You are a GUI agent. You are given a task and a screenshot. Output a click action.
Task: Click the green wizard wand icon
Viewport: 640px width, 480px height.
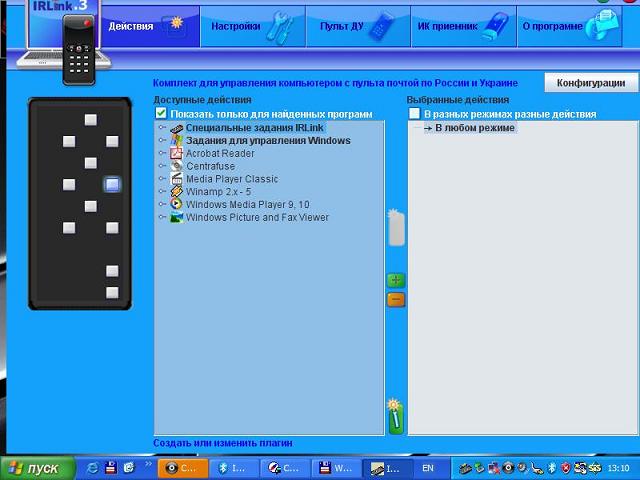[x=395, y=415]
